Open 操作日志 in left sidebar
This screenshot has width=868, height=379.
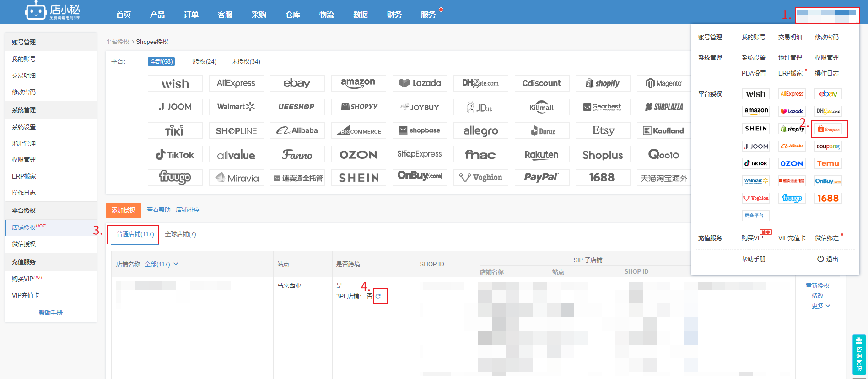tap(24, 193)
